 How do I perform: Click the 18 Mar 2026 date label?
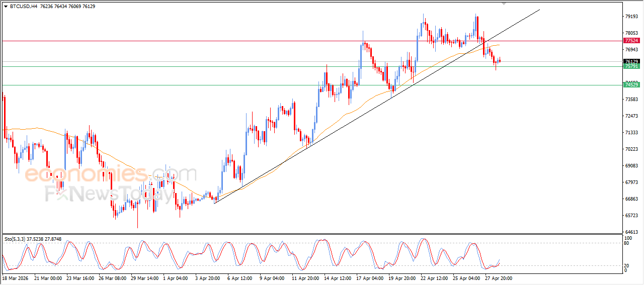pos(15,278)
